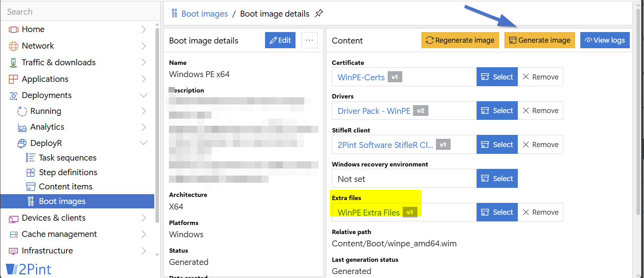Remove the Driver Pack - WinPE drivers
644x278 pixels.
tap(540, 111)
